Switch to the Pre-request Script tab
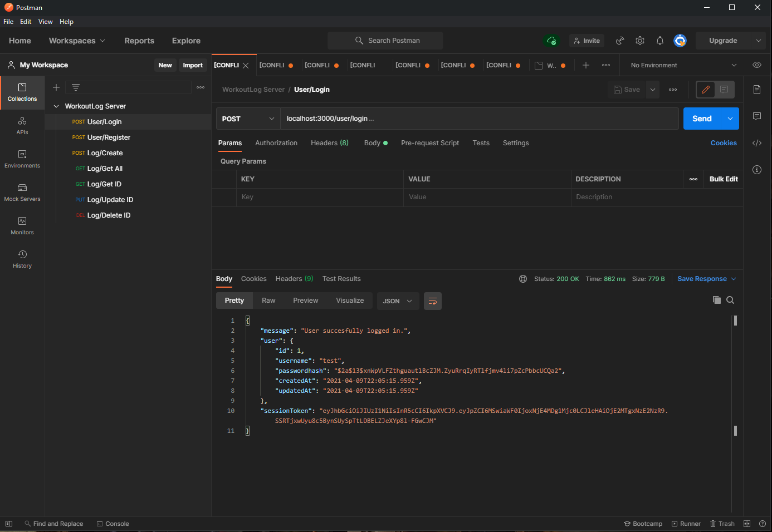Screen dimensions: 772x532 coord(430,143)
